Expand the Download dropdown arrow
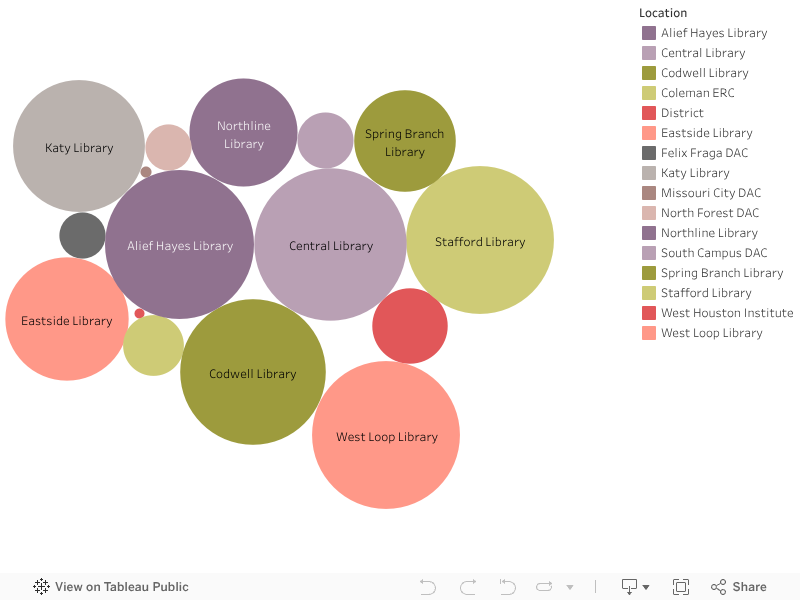The height and width of the screenshot is (600, 800). pyautogui.click(x=646, y=587)
